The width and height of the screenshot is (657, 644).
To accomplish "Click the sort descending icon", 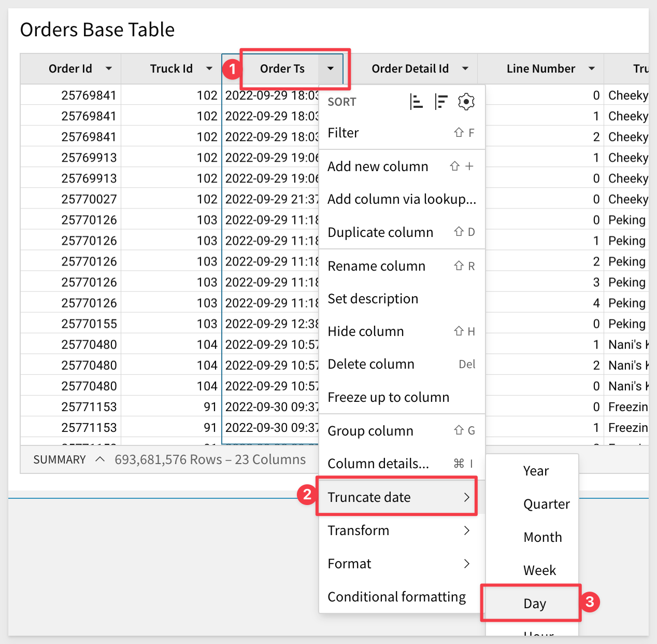I will click(x=441, y=102).
